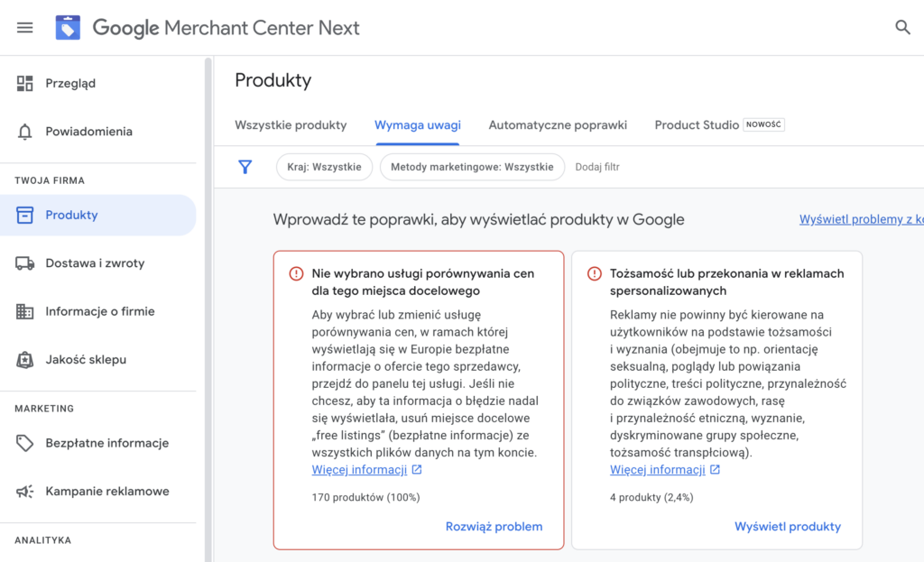Click the Przegląd dashboard icon
This screenshot has height=562, width=924.
tap(25, 84)
